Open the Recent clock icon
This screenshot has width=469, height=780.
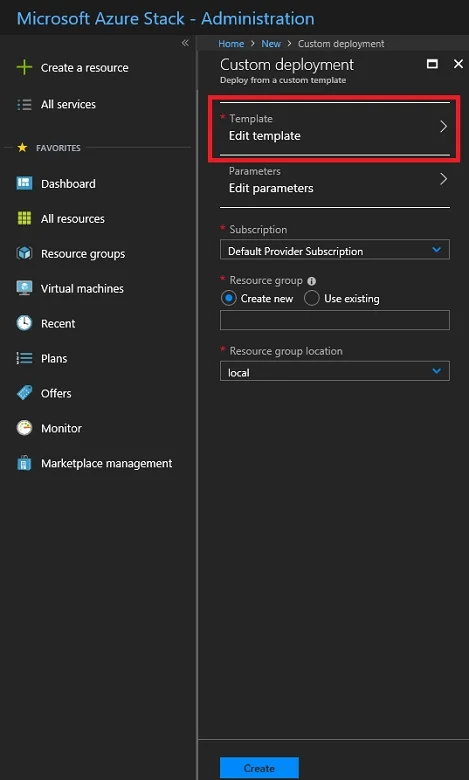coord(24,323)
